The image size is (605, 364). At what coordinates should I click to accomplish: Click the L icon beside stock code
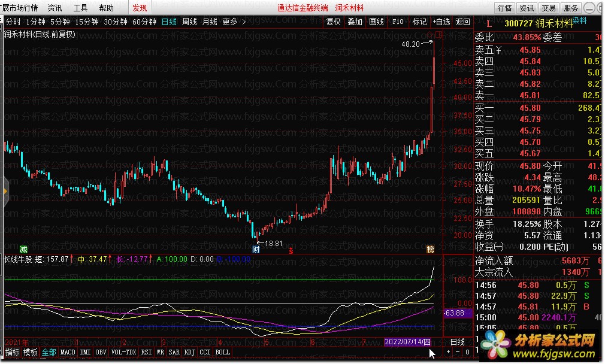[489, 23]
